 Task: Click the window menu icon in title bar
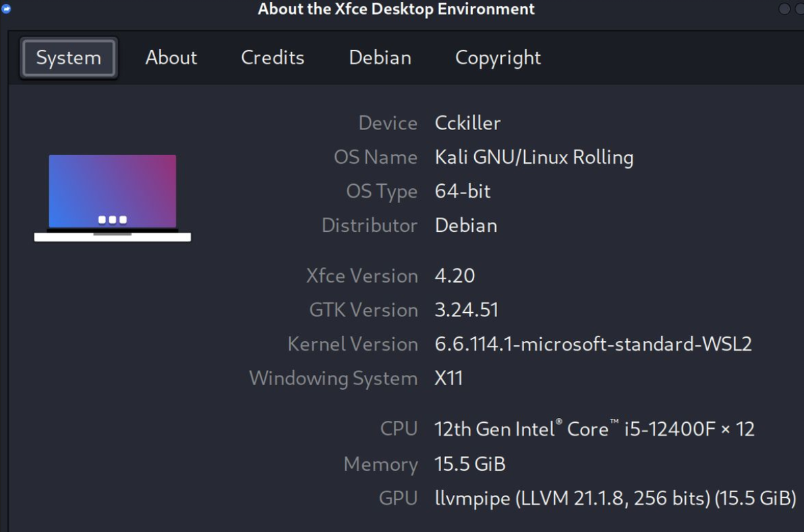click(6, 8)
